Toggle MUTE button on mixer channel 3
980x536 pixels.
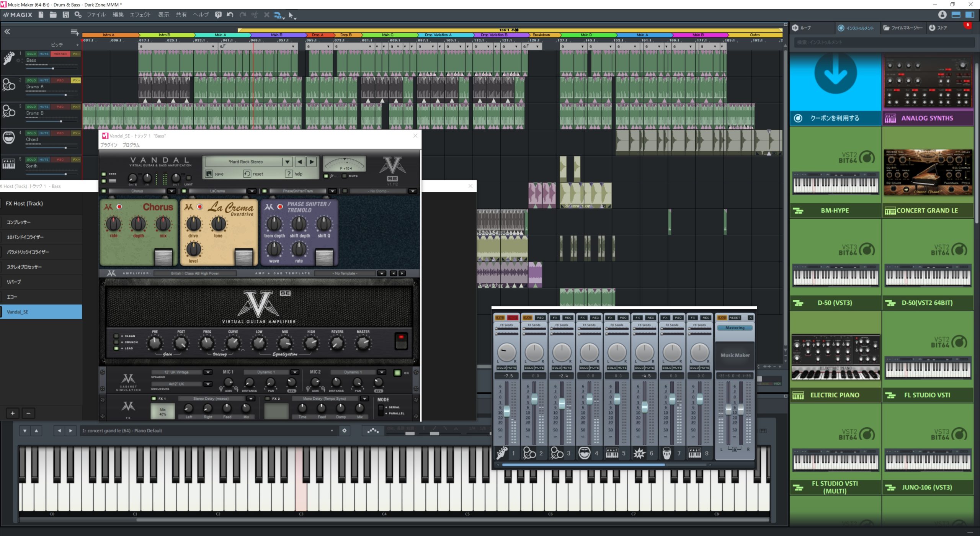[x=567, y=368]
